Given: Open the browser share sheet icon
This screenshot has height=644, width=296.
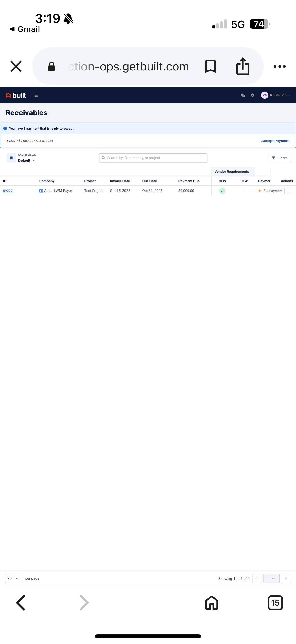Looking at the screenshot, I should point(242,66).
